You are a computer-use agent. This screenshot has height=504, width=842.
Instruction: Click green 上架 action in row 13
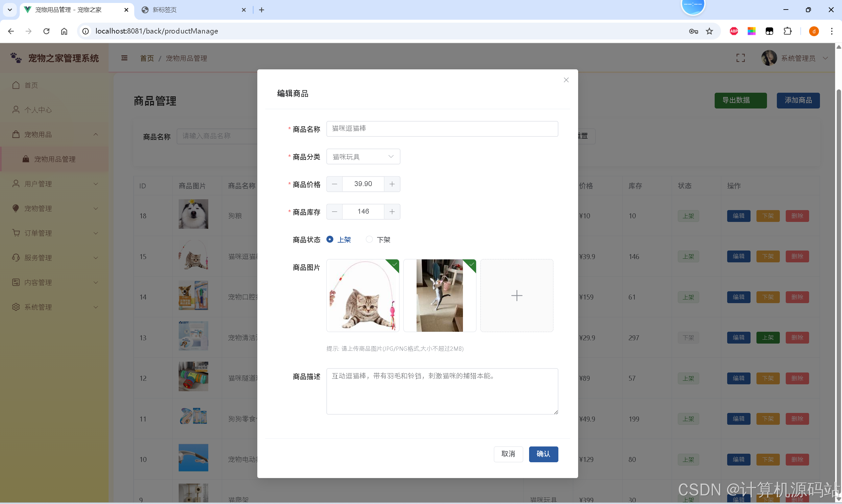pos(768,338)
